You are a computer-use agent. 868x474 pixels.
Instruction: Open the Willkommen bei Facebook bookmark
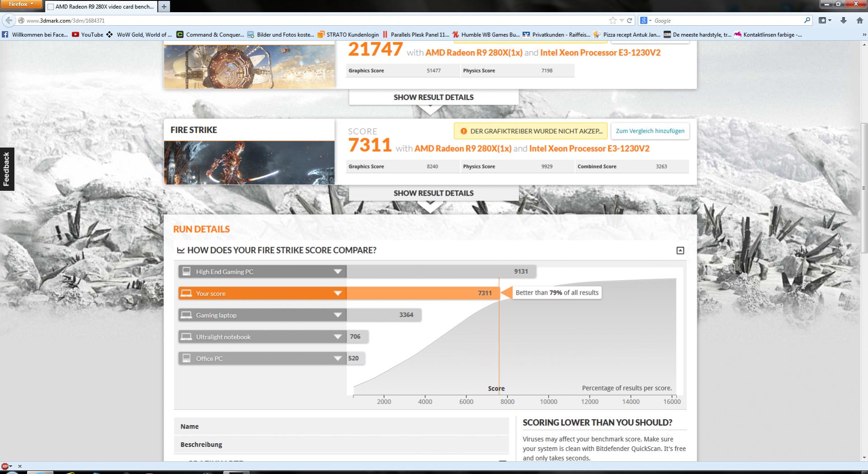click(x=35, y=34)
